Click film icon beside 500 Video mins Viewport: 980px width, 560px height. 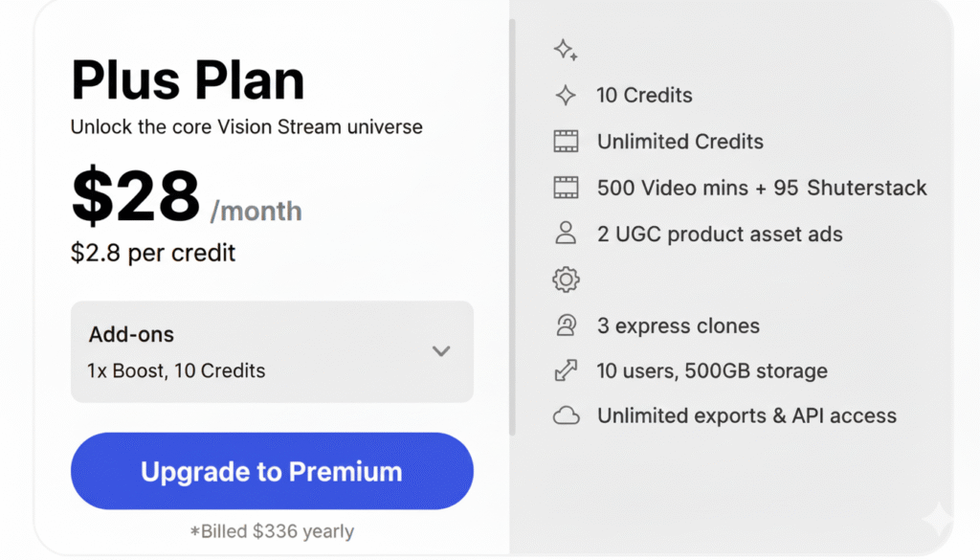[566, 188]
